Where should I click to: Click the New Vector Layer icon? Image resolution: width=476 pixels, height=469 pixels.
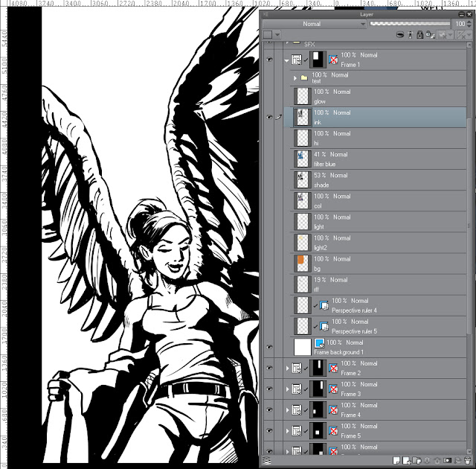point(406,461)
